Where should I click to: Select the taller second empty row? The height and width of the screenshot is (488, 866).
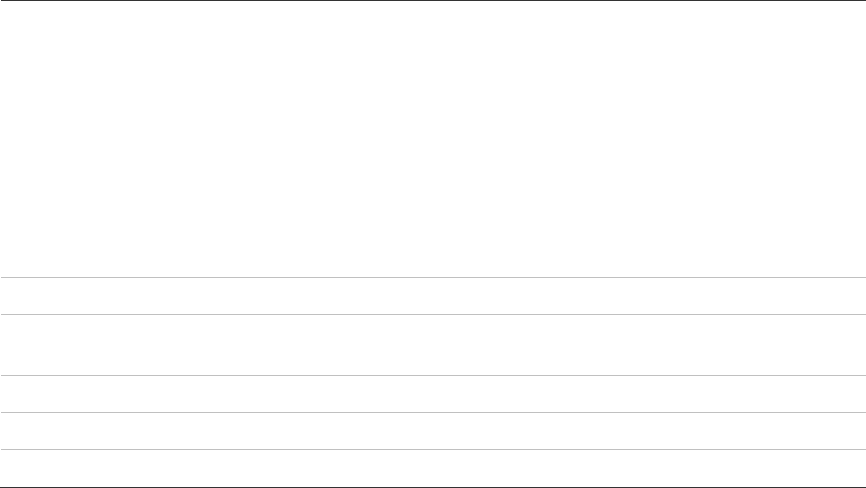tap(433, 345)
